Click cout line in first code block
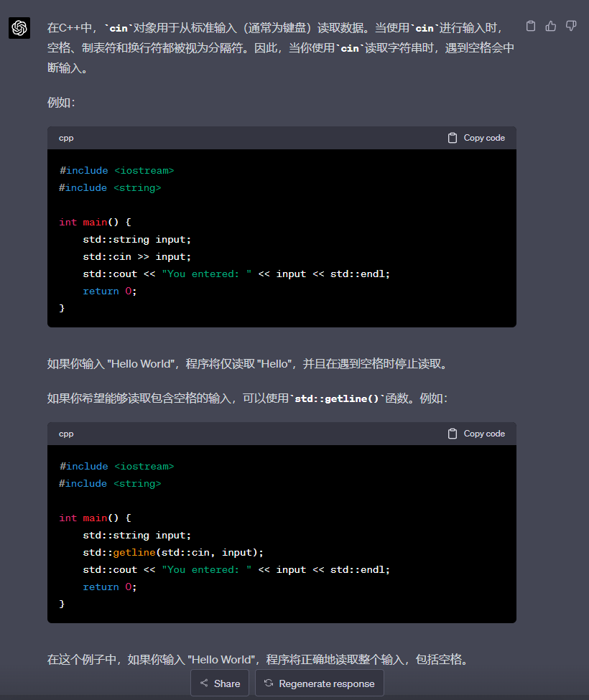589x700 pixels. point(236,274)
